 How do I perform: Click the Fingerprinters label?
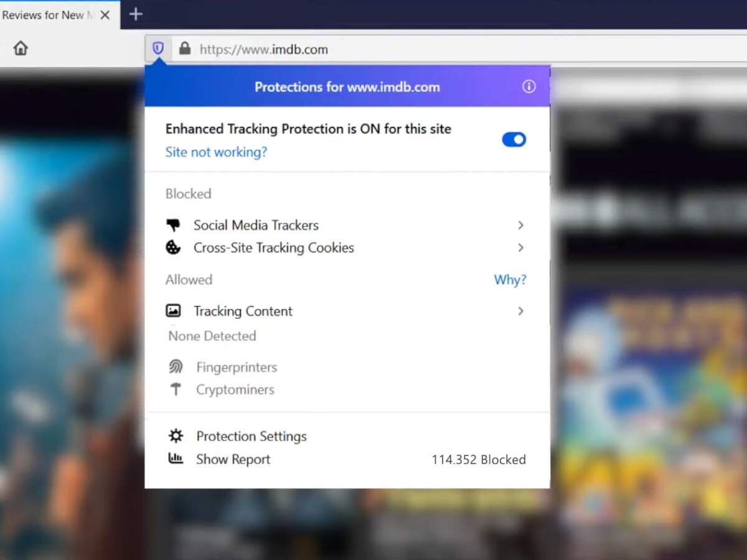click(237, 367)
